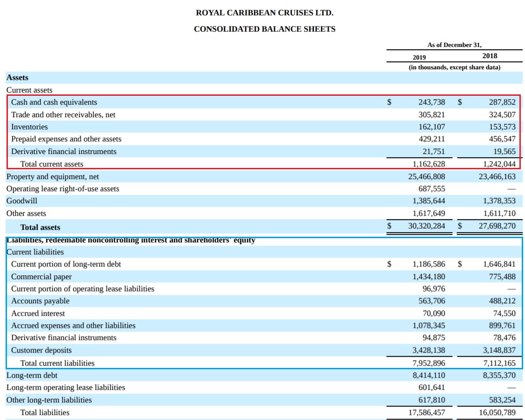Select the inventories value '162,107'

432,127
